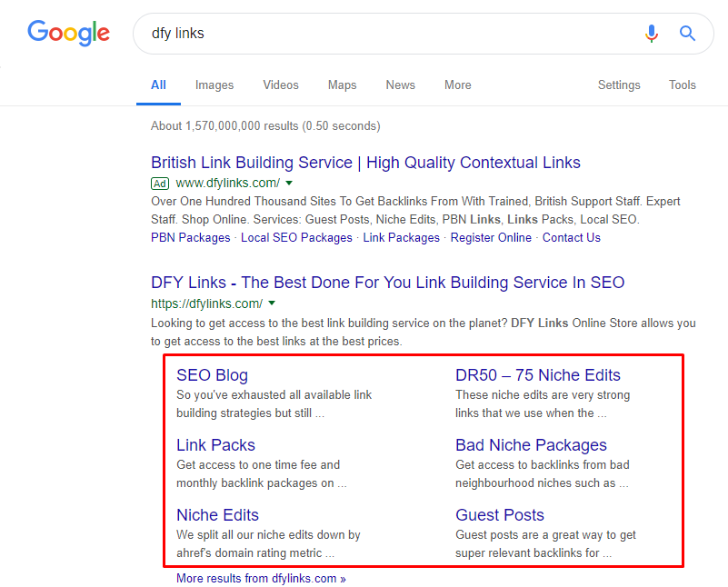
Task: Open the Settings menu
Action: tap(619, 85)
